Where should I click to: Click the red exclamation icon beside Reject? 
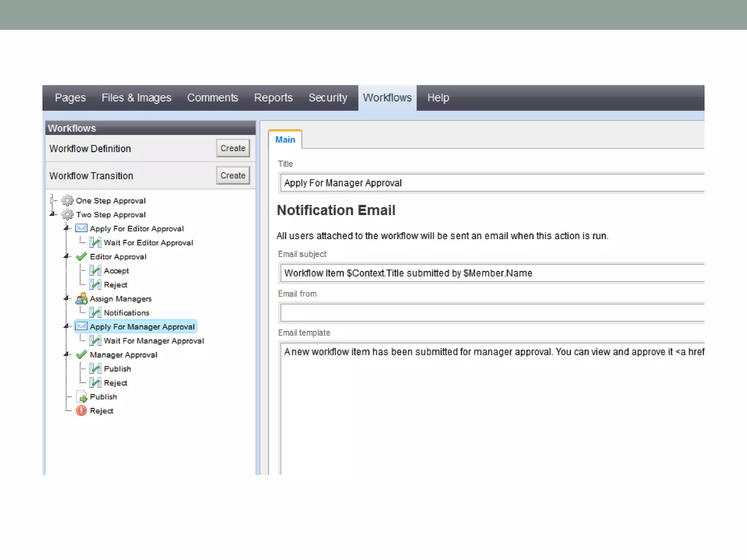[x=81, y=411]
